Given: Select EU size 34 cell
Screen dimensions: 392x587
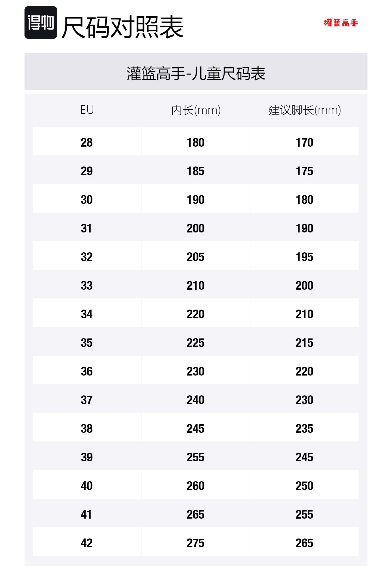Looking at the screenshot, I should click(x=87, y=314).
